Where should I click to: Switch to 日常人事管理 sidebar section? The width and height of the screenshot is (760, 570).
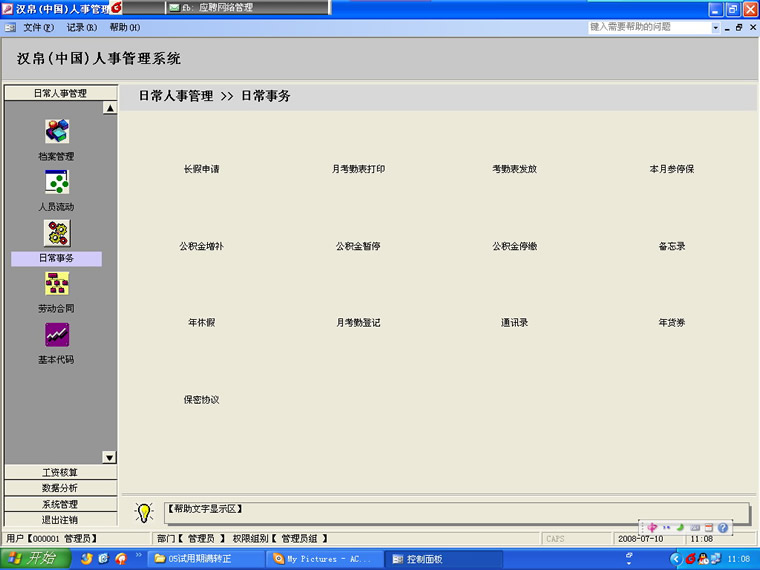pos(61,93)
